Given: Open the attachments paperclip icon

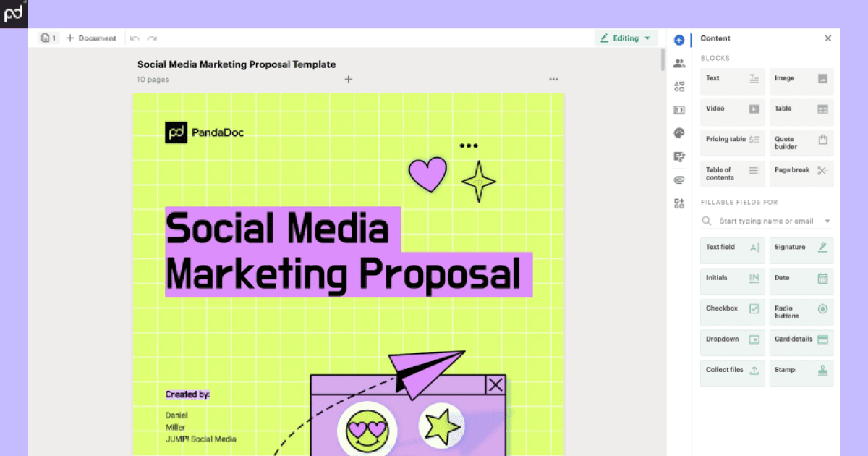Looking at the screenshot, I should pyautogui.click(x=678, y=180).
